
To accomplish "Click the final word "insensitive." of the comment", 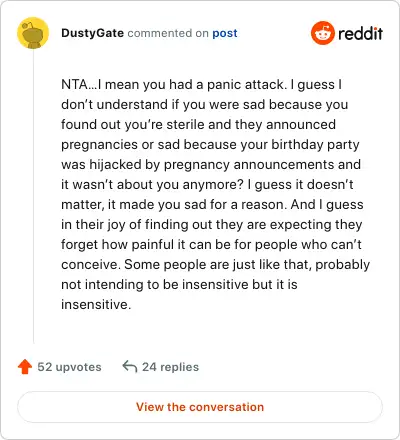I will [96, 304].
